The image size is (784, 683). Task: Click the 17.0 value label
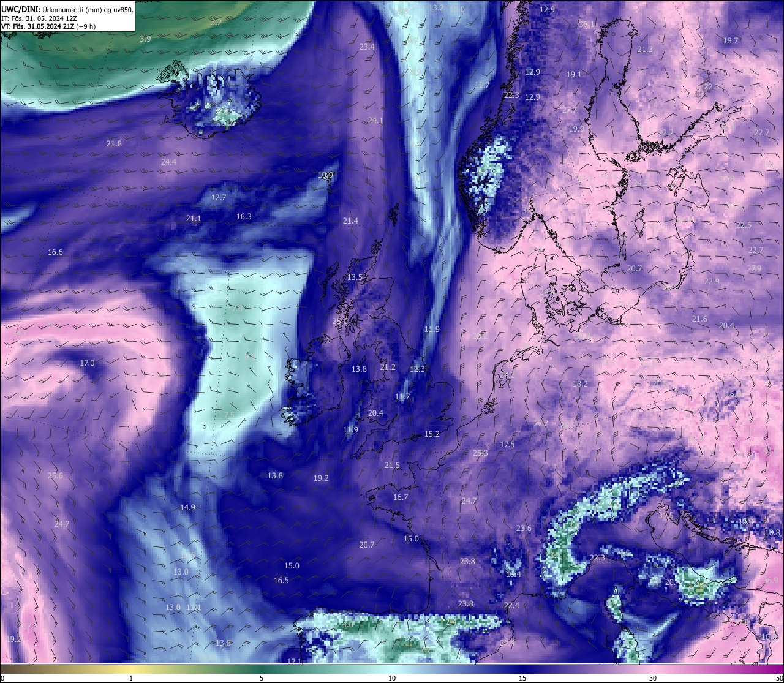tap(88, 363)
